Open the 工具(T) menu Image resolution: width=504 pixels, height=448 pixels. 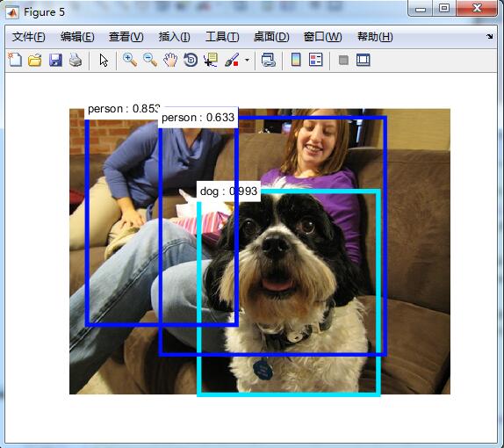[222, 37]
